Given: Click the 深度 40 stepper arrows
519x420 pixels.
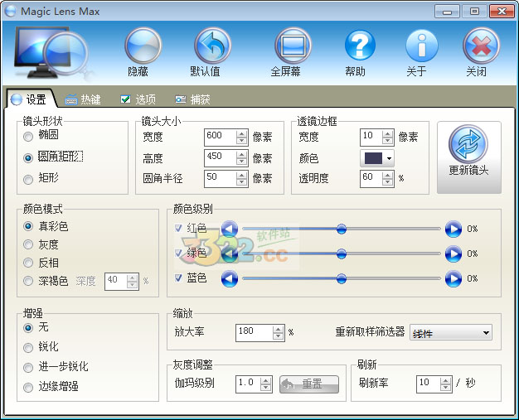Looking at the screenshot, I should 133,282.
